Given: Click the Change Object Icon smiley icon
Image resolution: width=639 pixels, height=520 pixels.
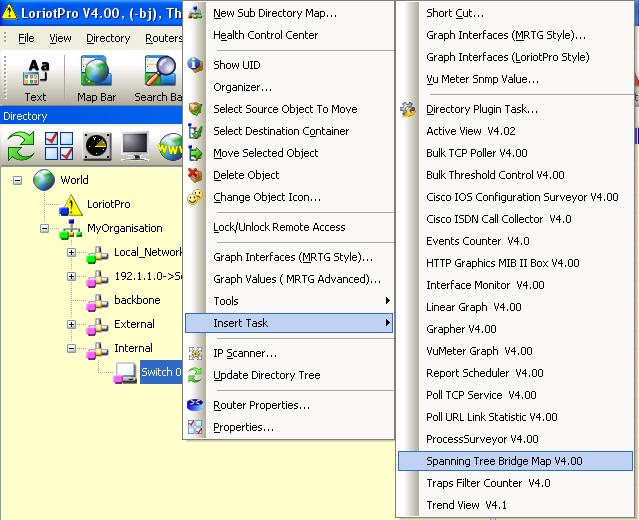Looking at the screenshot, I should 195,197.
